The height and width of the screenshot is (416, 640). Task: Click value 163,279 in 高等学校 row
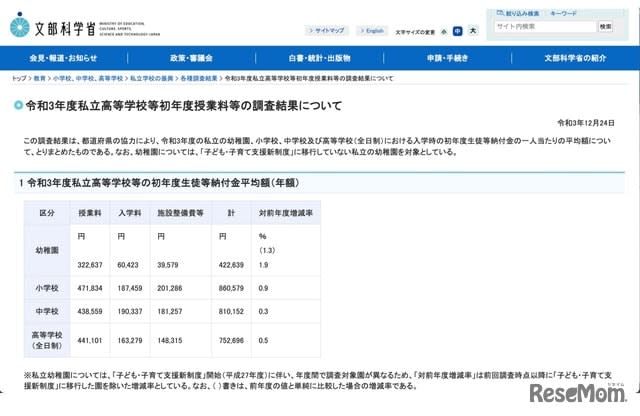tap(130, 340)
